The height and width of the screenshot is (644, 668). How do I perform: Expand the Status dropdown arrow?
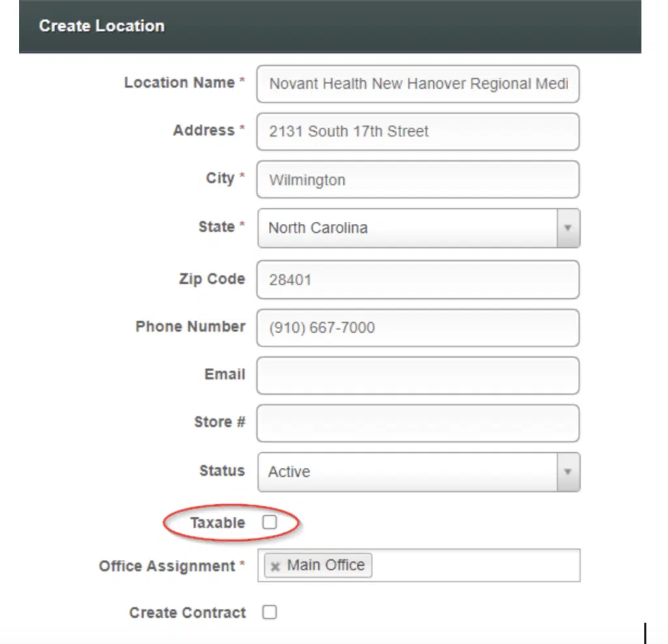(568, 472)
